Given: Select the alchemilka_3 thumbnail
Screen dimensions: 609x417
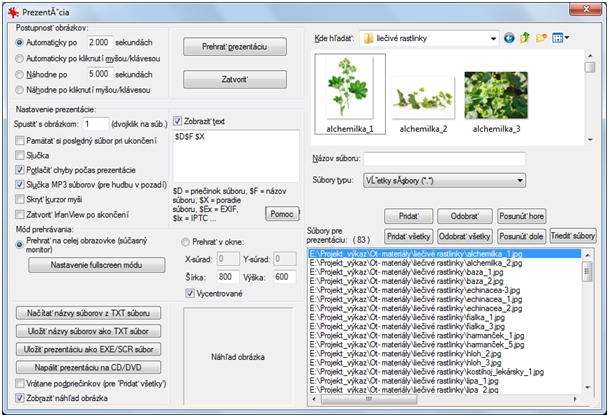Looking at the screenshot, I should 496,102.
